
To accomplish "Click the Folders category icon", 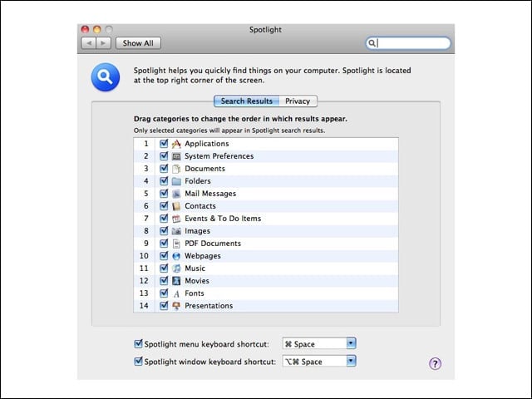I will point(176,181).
